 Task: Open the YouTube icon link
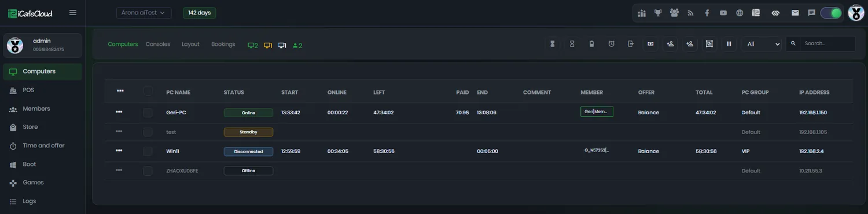[x=723, y=13]
